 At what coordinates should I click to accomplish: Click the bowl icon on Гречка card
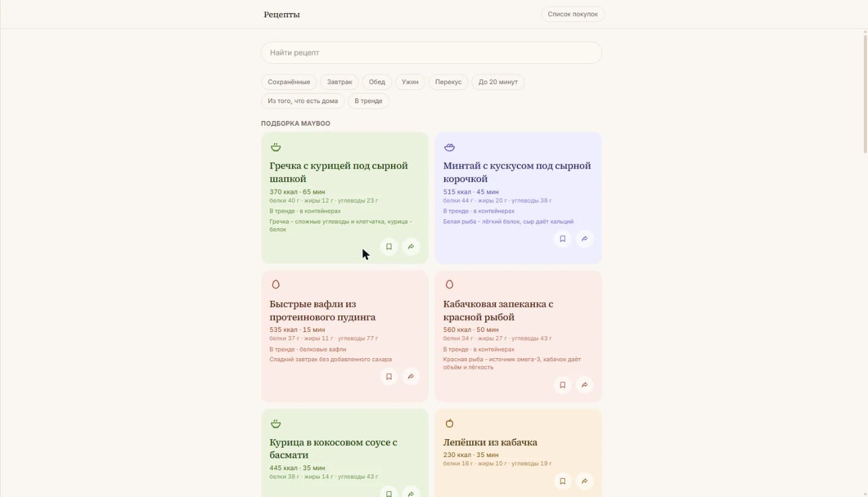click(x=275, y=147)
